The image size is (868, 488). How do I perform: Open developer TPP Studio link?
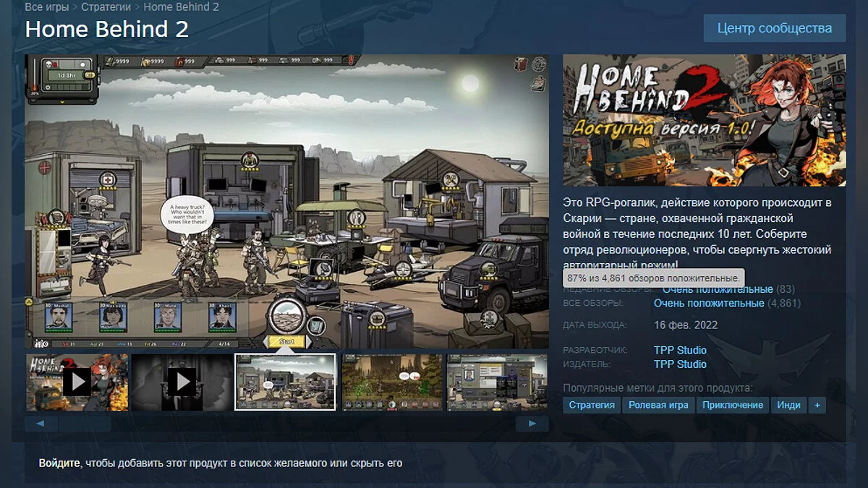(x=680, y=350)
